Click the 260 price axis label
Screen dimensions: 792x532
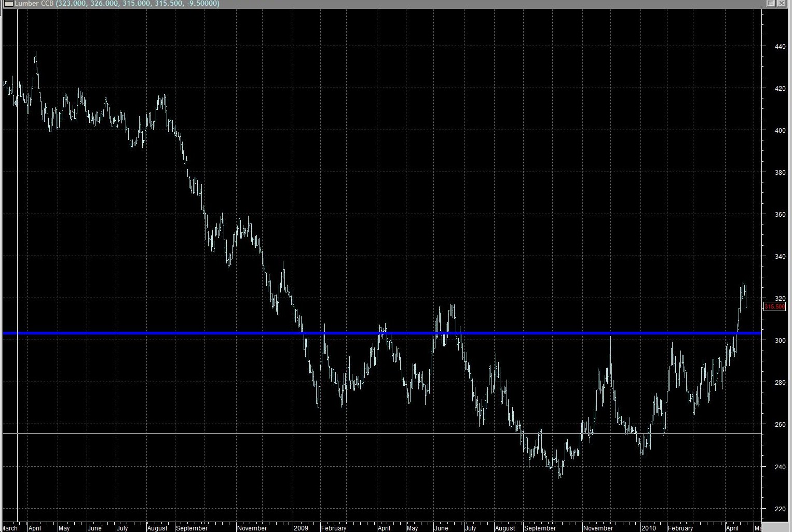click(x=780, y=425)
